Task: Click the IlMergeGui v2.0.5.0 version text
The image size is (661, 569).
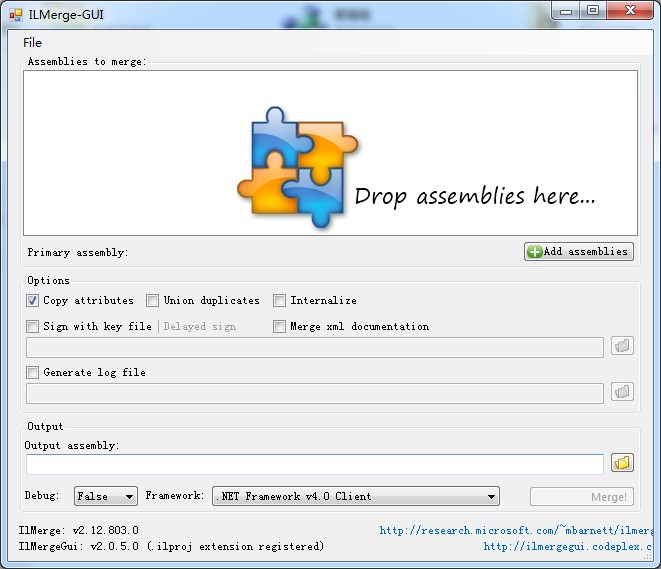Action: (x=171, y=547)
